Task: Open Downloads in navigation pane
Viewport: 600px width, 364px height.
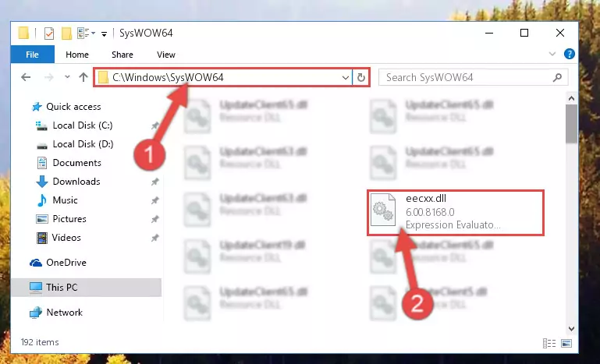Action: coord(76,182)
